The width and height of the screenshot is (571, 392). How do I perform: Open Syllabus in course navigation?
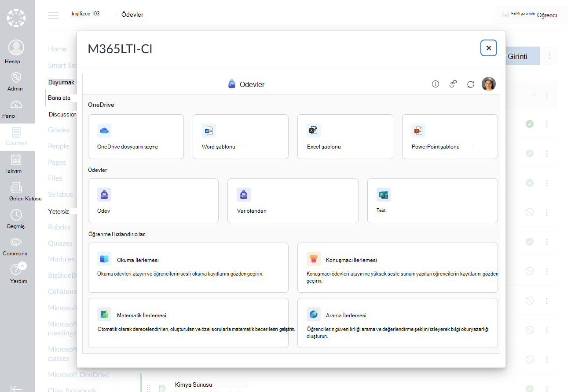[x=60, y=194]
